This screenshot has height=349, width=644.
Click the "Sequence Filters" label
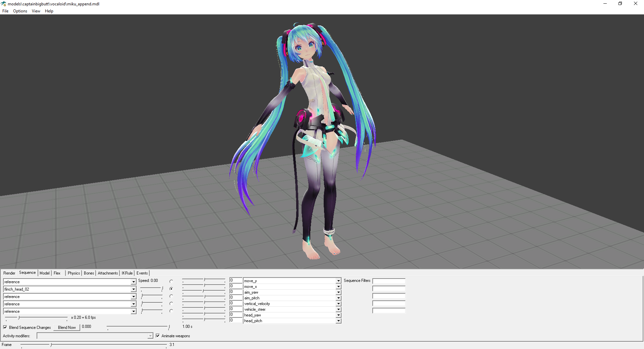coord(357,281)
